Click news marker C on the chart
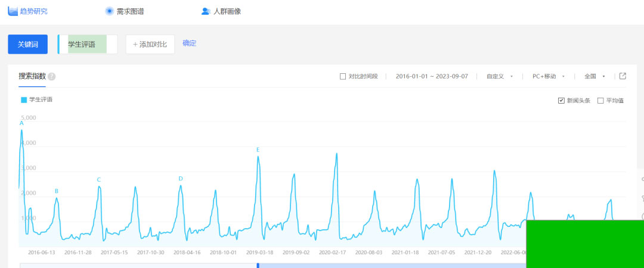Screen dimensions: 644x268 (99, 180)
